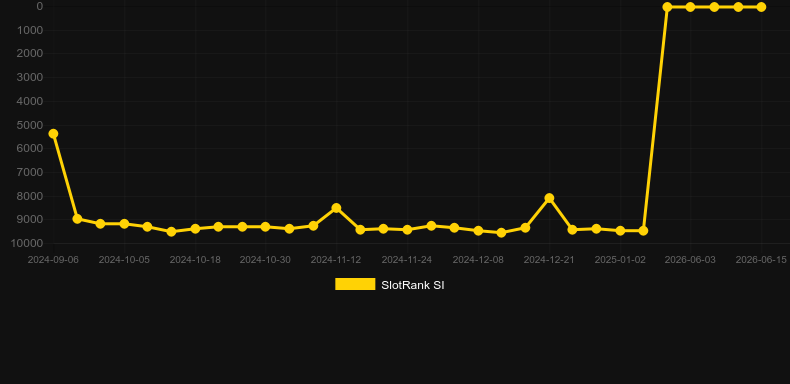Click the 2024-12-08 x-axis date label
Viewport: 790px width, 384px height.
pos(478,260)
